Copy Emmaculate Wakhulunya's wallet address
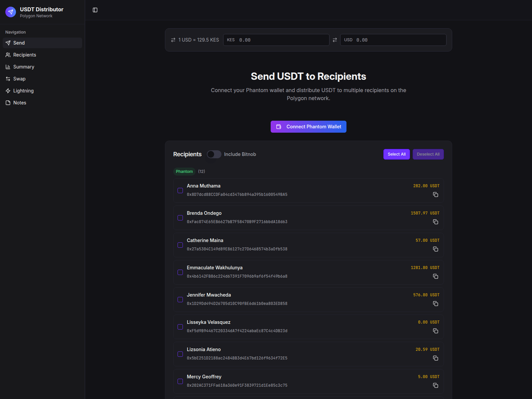 point(436,276)
